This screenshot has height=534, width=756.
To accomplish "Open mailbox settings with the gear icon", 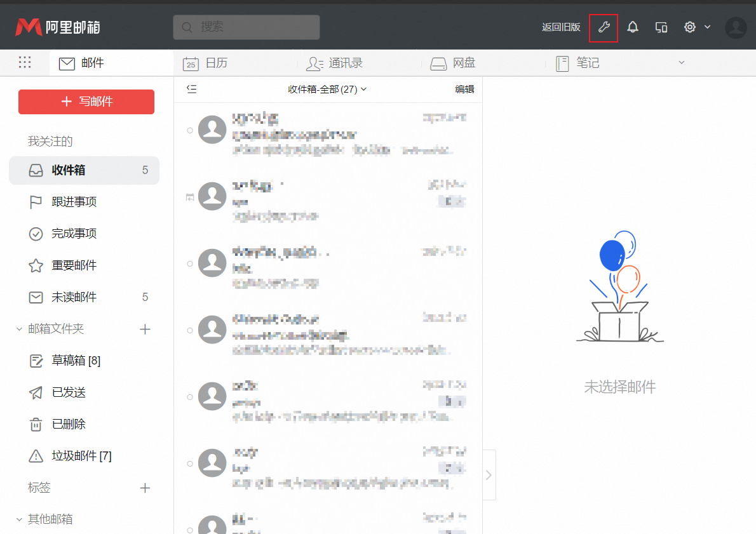I will 689,27.
